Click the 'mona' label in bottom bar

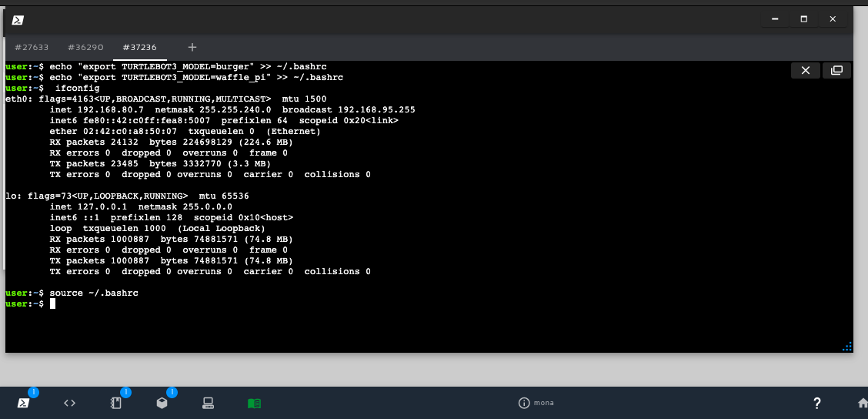[543, 403]
